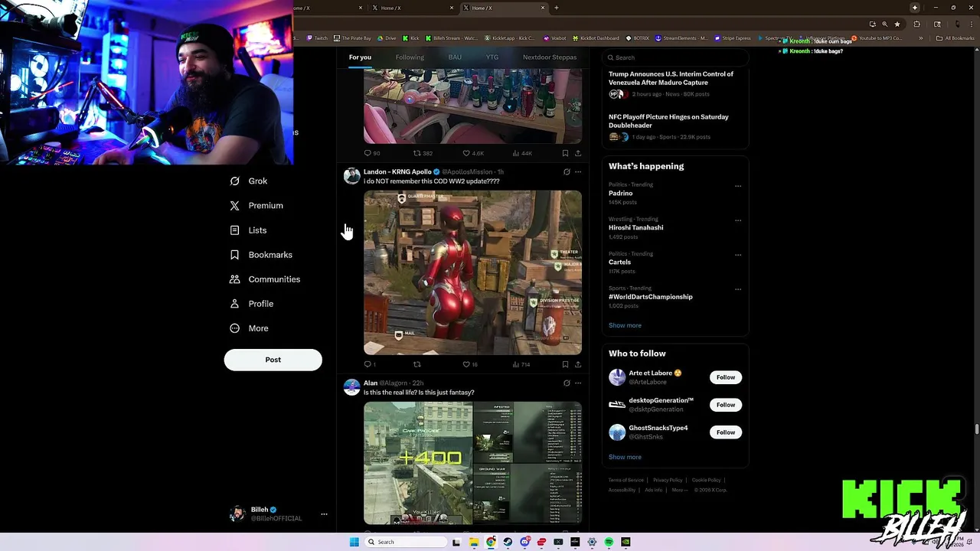Switch to Nextdoor Steppas tab
This screenshot has width=980, height=551.
[550, 57]
